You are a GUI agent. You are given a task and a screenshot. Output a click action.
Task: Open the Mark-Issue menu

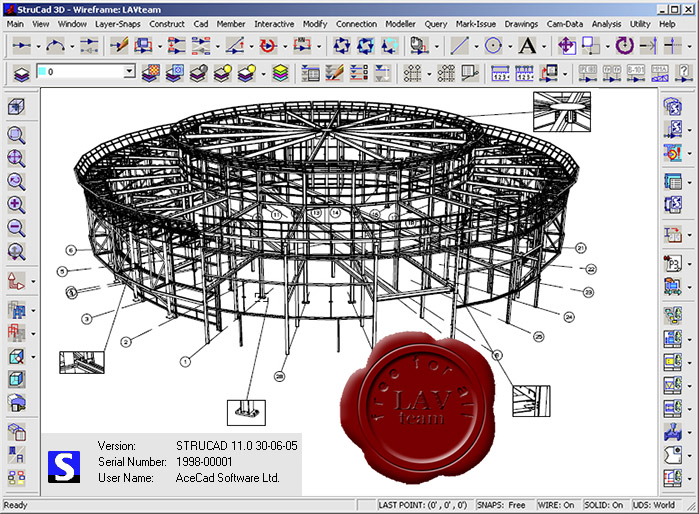pos(476,24)
